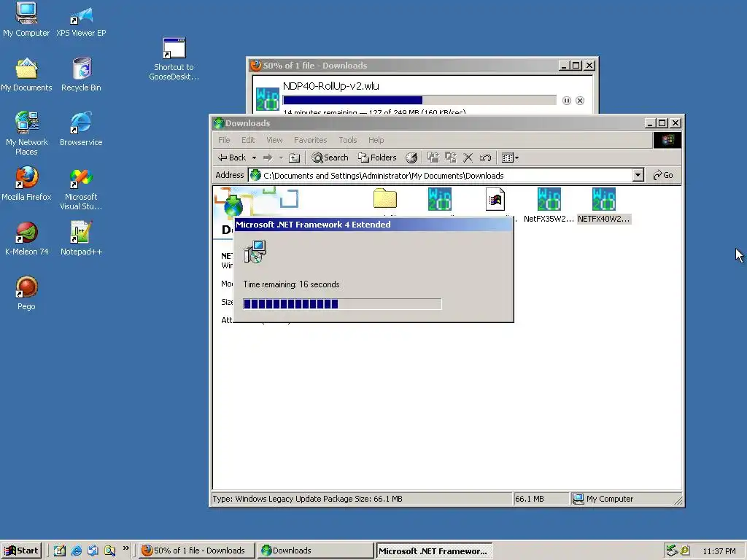Click the NDP40-RollUp download progress bar
The width and height of the screenshot is (747, 560).
tap(419, 101)
